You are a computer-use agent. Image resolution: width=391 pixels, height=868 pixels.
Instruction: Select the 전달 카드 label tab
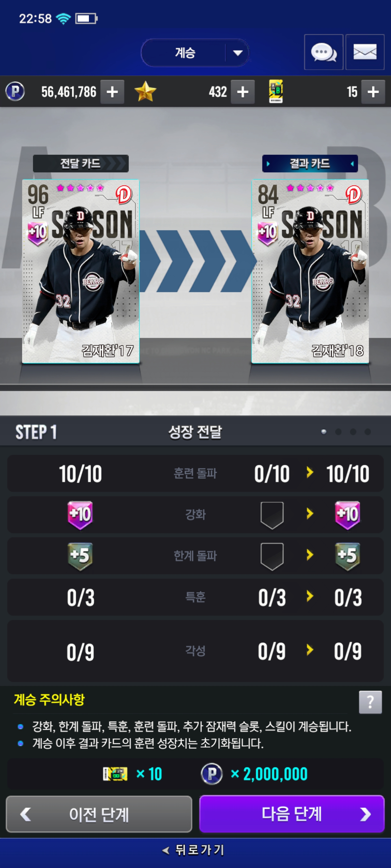(81, 163)
